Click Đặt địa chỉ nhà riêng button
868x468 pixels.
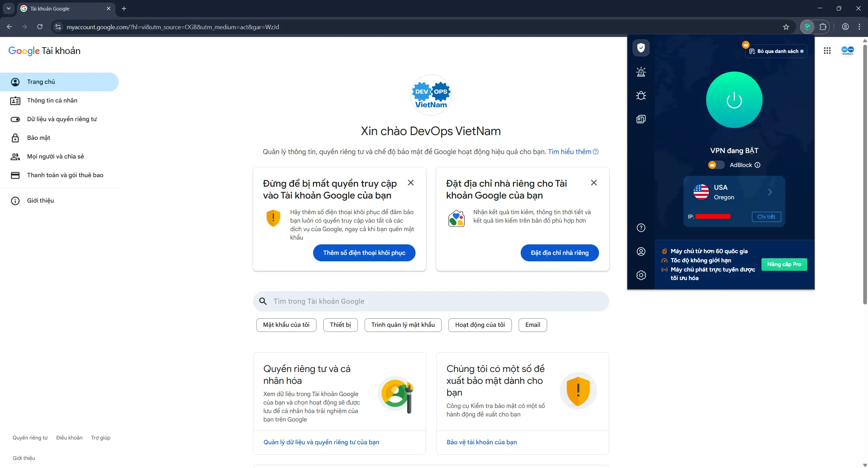[560, 253]
